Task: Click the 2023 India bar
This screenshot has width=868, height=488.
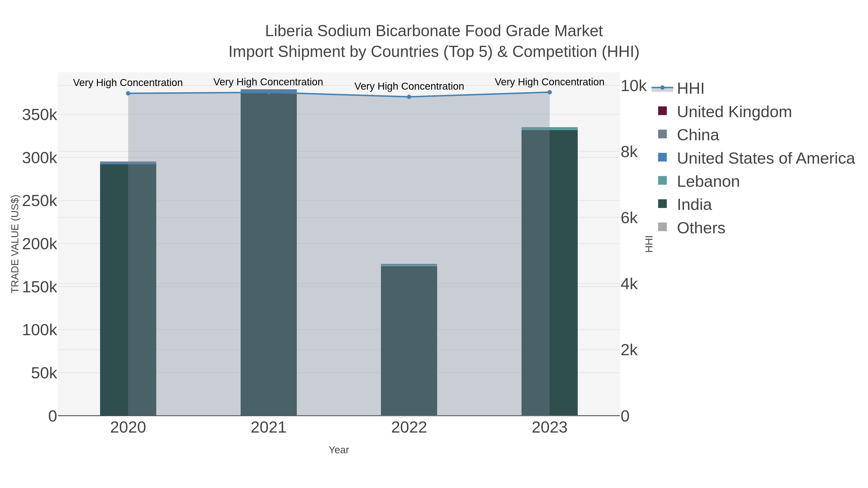Action: (x=549, y=273)
